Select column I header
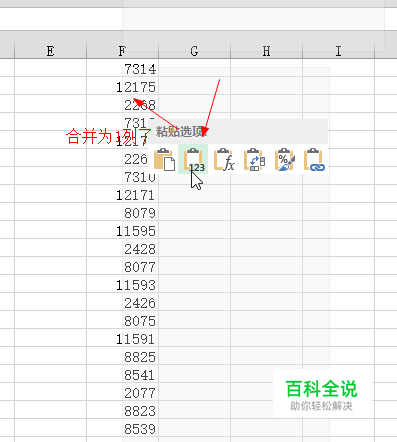 point(338,51)
